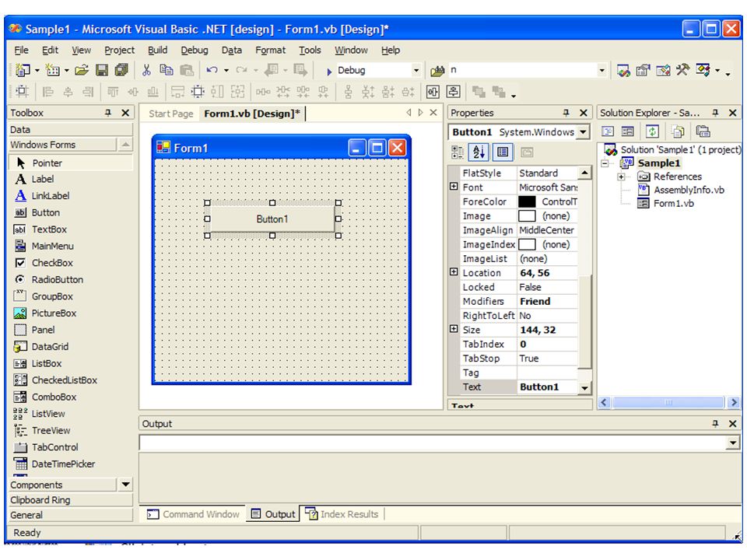Click View Code icon in Solution Explorer
The image size is (747, 560).
coord(608,131)
